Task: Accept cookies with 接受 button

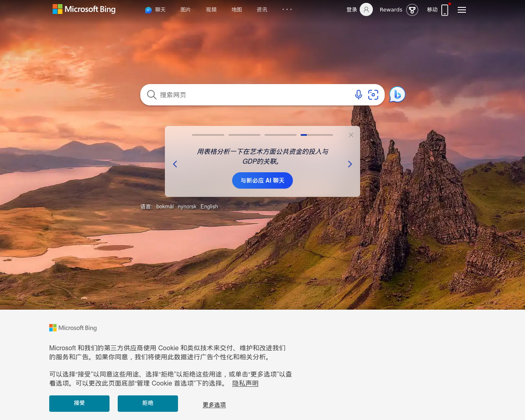Action: tap(79, 403)
